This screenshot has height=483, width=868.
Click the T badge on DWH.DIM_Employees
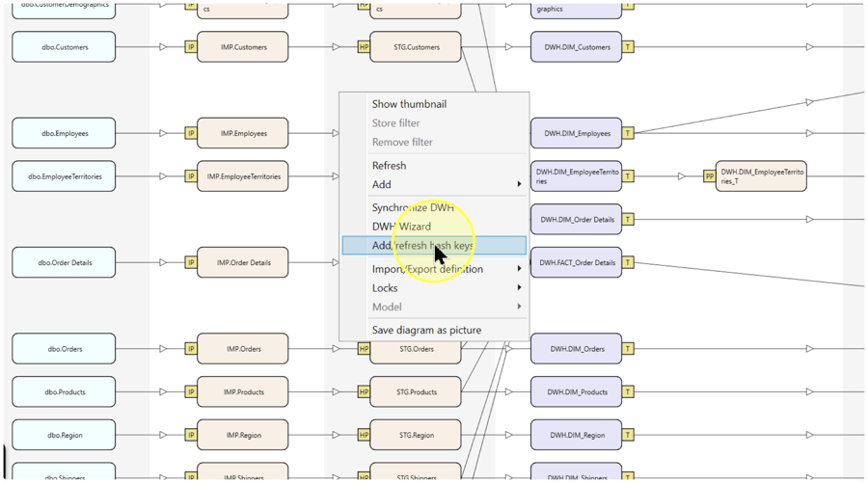628,133
